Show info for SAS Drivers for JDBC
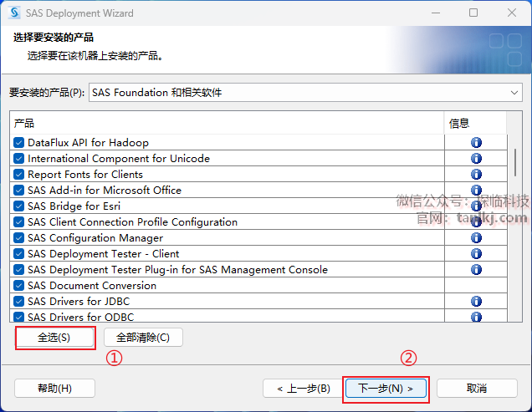The height and width of the screenshot is (412, 532). point(476,302)
